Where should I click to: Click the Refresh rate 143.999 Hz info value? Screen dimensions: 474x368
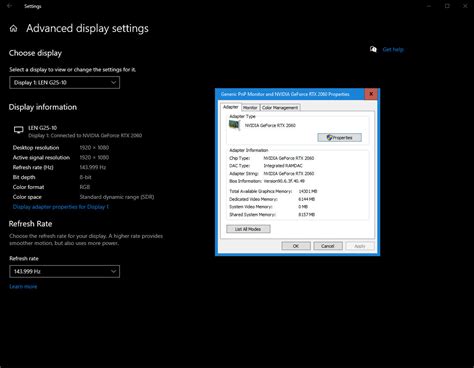[x=93, y=167]
